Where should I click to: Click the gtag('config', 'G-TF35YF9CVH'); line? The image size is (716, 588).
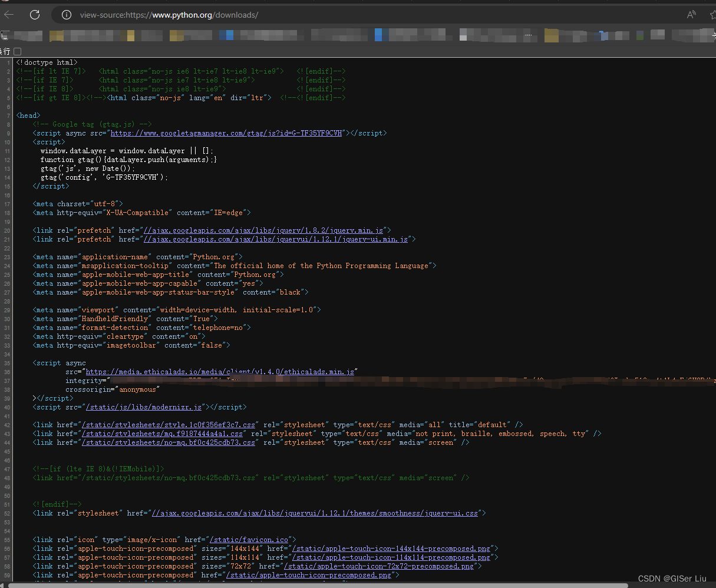[x=104, y=177]
